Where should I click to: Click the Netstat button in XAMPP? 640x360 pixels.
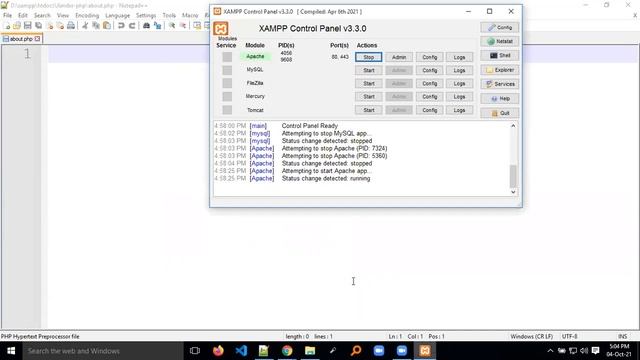coord(500,41)
